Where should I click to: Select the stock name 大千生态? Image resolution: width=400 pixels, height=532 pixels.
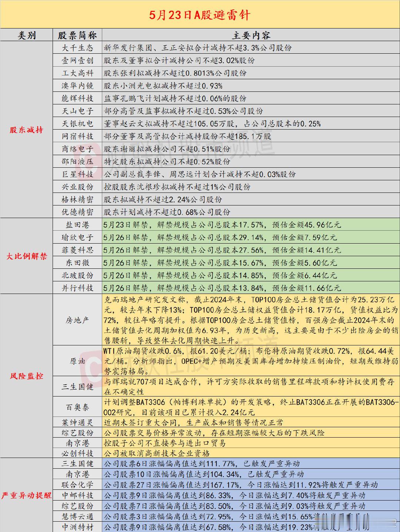[x=77, y=48]
